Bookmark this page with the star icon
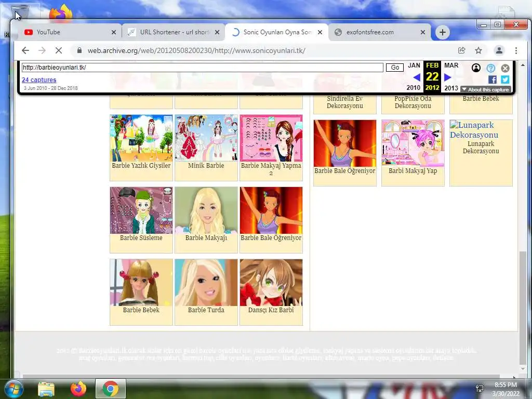This screenshot has width=532, height=399. pos(478,50)
